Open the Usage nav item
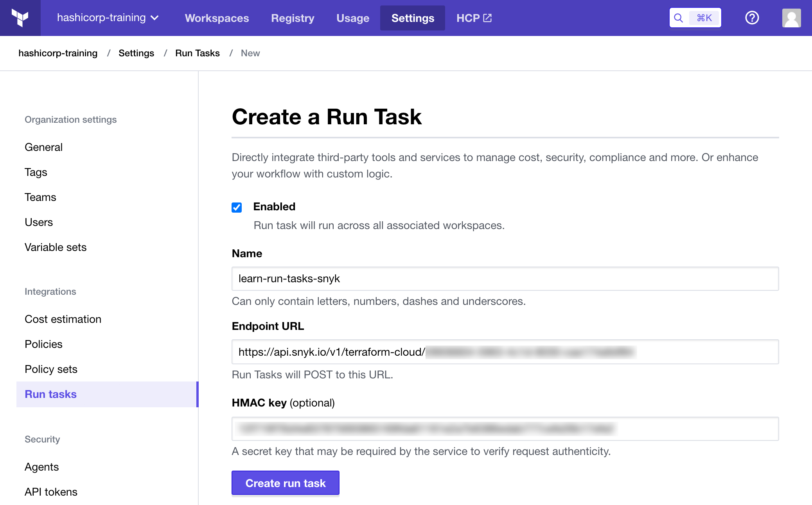 353,18
